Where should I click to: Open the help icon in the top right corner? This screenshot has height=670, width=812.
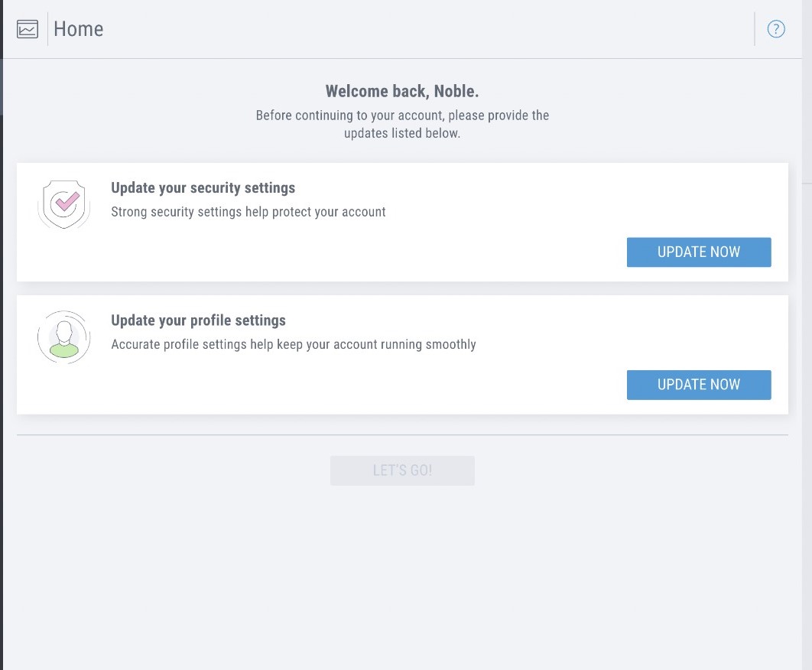[x=776, y=28]
